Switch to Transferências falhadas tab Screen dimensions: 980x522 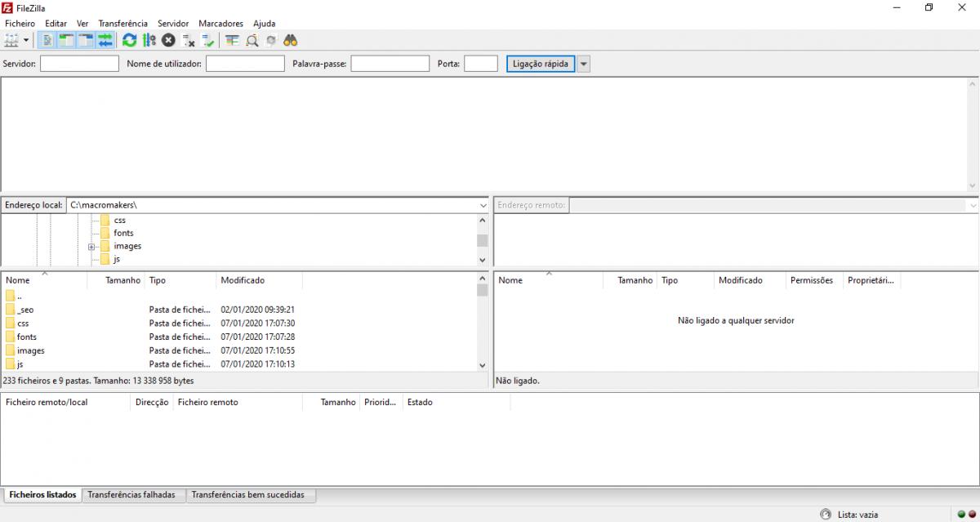pos(131,495)
